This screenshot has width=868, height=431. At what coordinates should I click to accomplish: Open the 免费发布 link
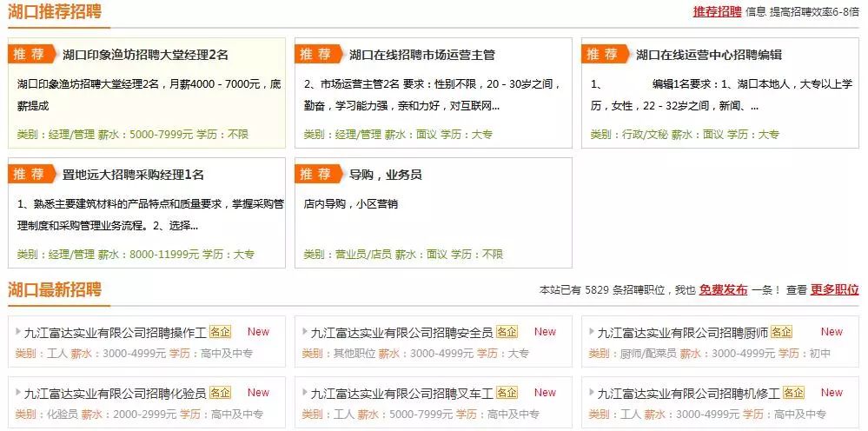(x=723, y=289)
